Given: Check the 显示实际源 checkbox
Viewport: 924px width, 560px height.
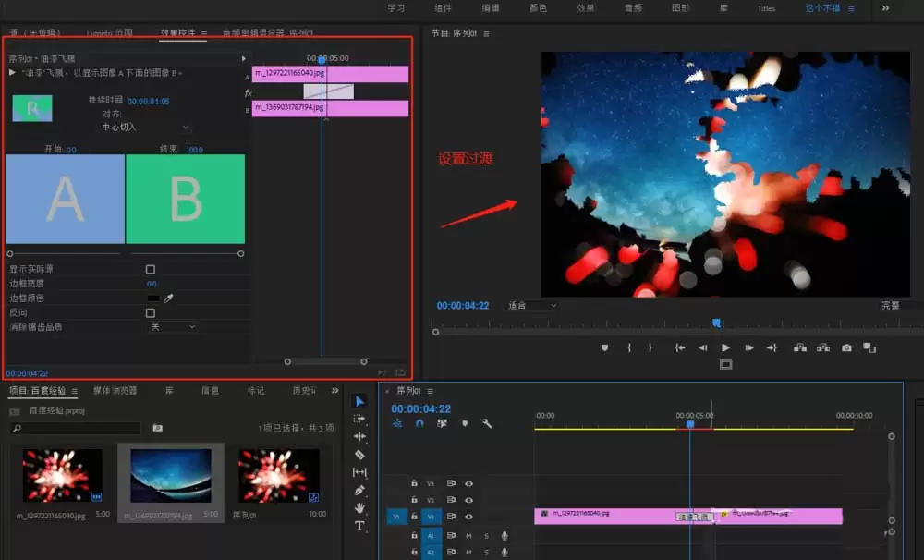Looking at the screenshot, I should [151, 270].
